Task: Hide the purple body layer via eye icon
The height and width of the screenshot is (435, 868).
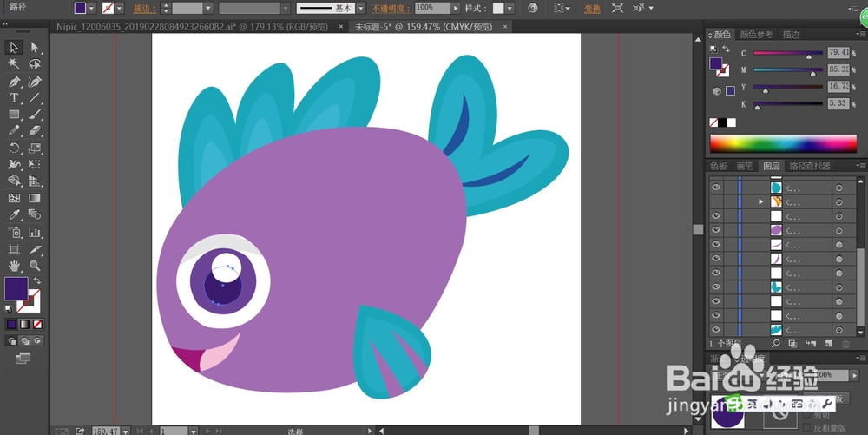Action: (x=716, y=230)
